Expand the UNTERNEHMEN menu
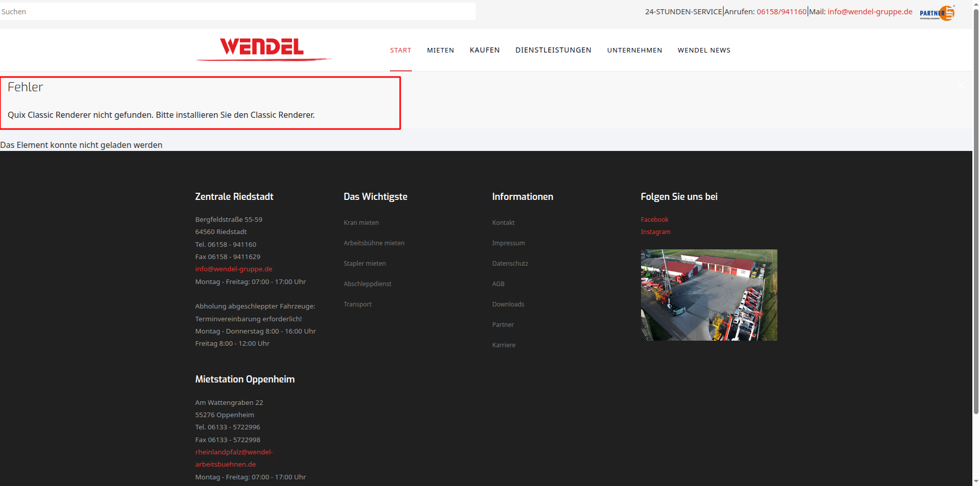The height and width of the screenshot is (486, 980). [x=634, y=50]
